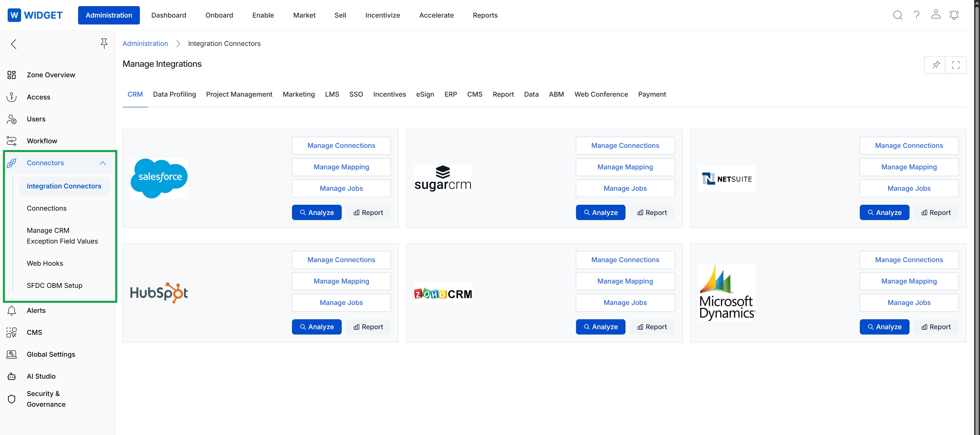The height and width of the screenshot is (435, 980).
Task: Pin the sidebar navigation panel
Action: point(104,44)
